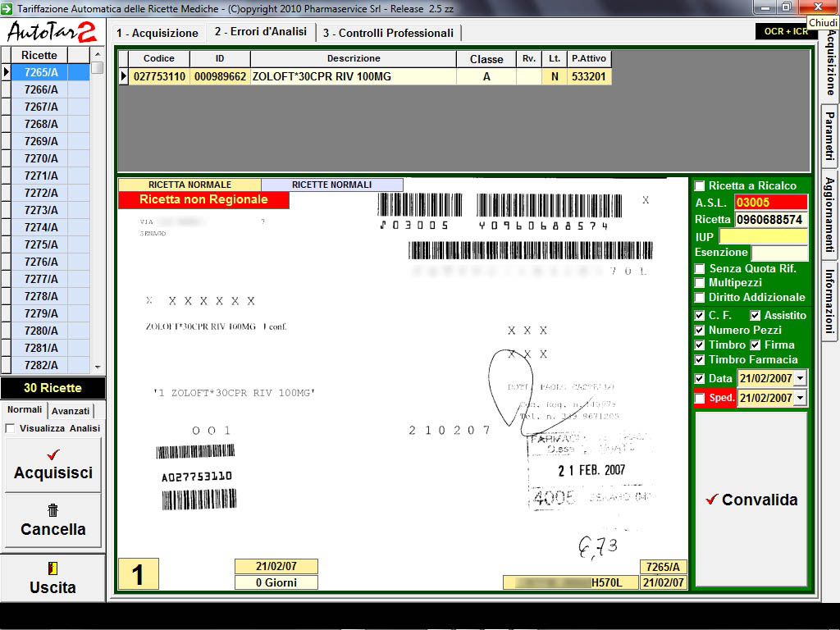
Task: Toggle the Multipezzi checkbox
Action: tap(700, 283)
